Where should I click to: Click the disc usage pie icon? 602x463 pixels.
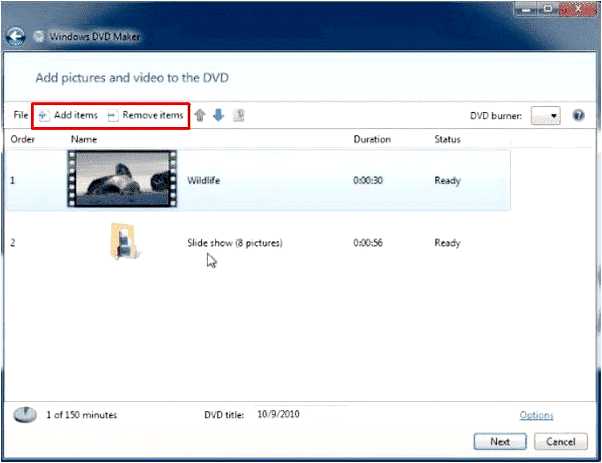coord(25,415)
